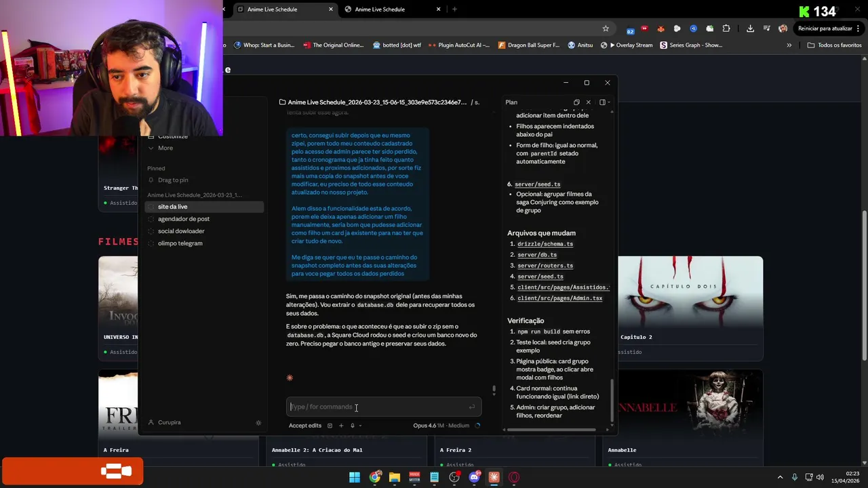Click the folder icon beside the project path
Viewport: 868px width, 488px height.
tap(282, 102)
